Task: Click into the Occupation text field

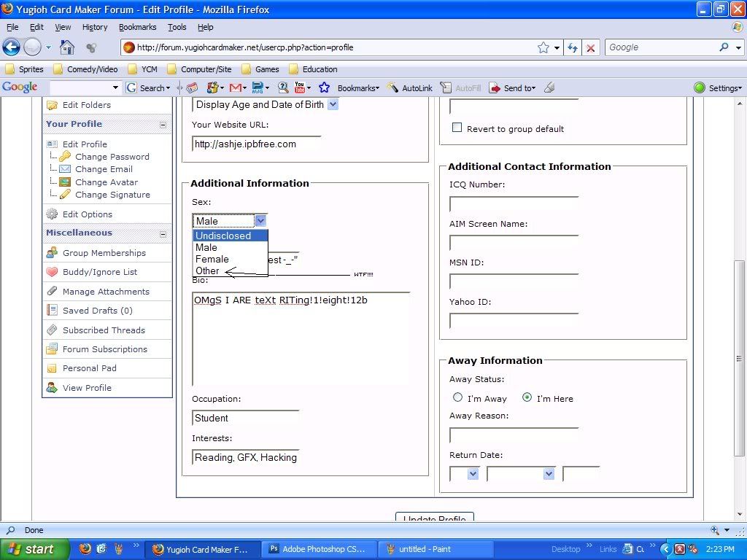Action: 246,418
